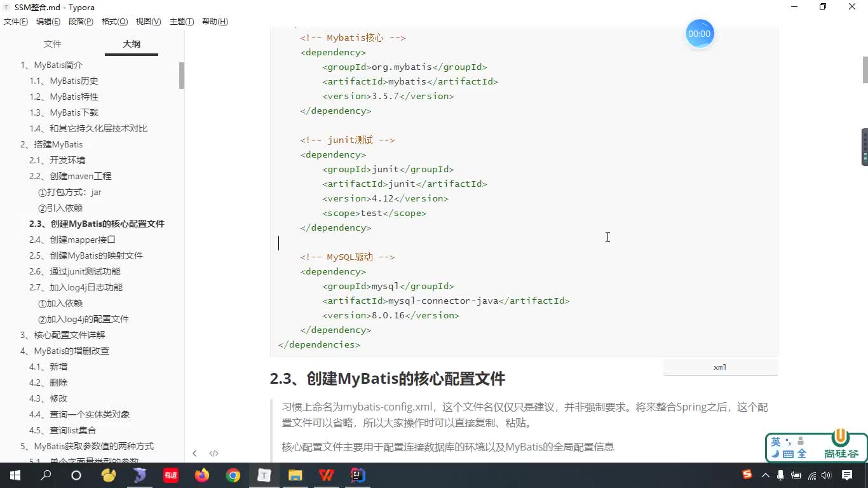Open the Windows Start menu
Screen dimensions: 868x488
point(15,475)
